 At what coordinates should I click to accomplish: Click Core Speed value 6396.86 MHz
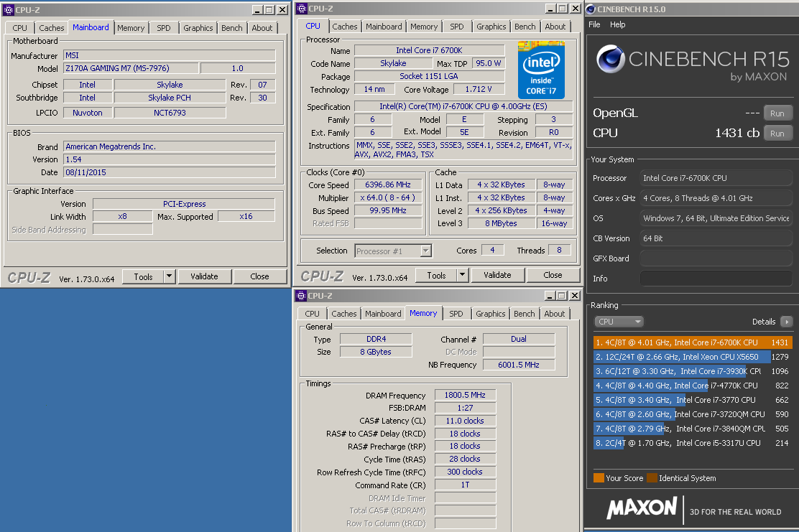[388, 185]
